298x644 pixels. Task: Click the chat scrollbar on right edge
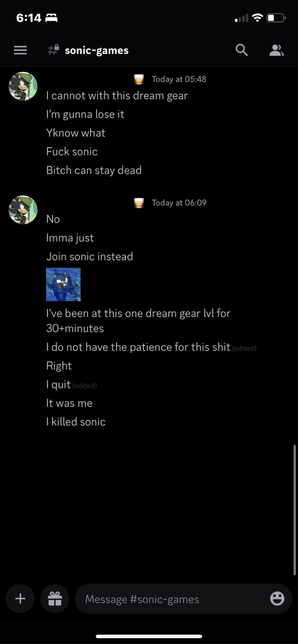point(295,510)
